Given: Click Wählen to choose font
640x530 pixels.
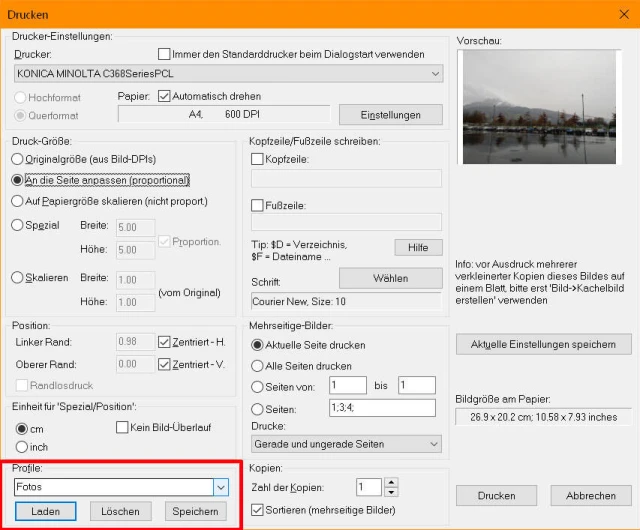Looking at the screenshot, I should 390,277.
